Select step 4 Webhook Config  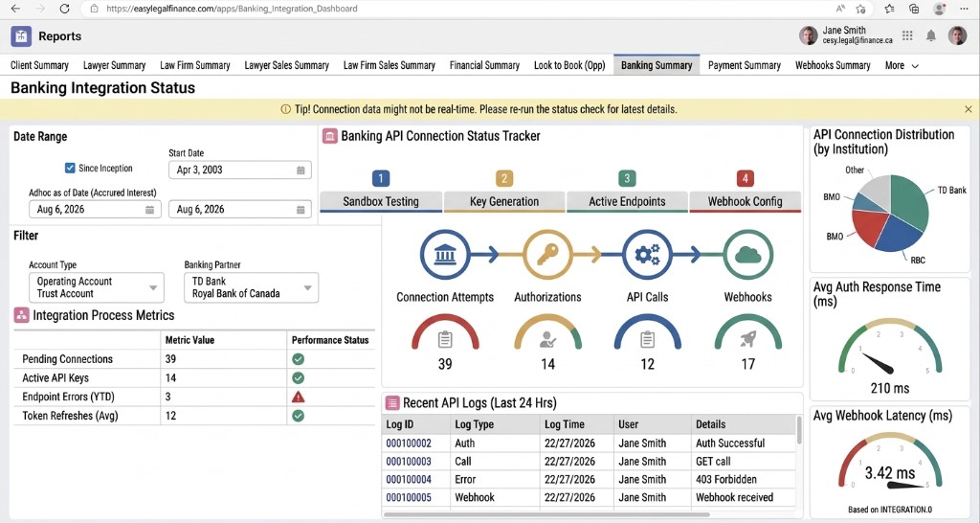[x=745, y=201]
